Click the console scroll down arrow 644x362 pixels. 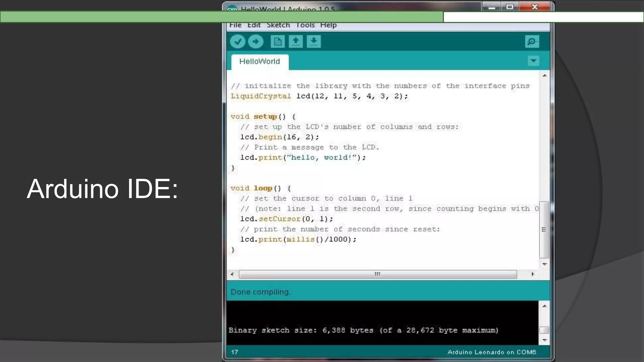(x=545, y=340)
